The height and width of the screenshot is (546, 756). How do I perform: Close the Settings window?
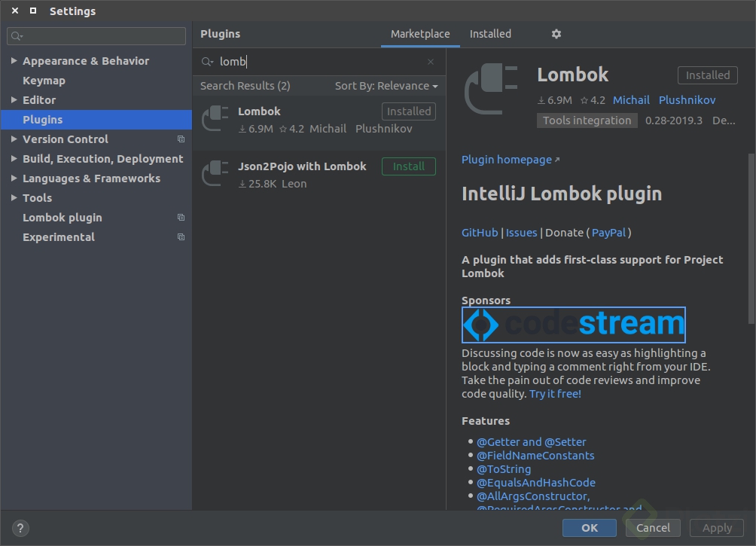pyautogui.click(x=15, y=11)
